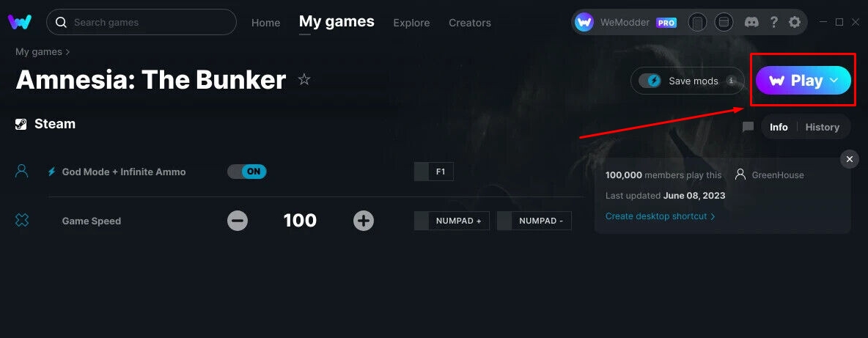Click the overlay window icon
Screen dimensions: 868x338
724,23
